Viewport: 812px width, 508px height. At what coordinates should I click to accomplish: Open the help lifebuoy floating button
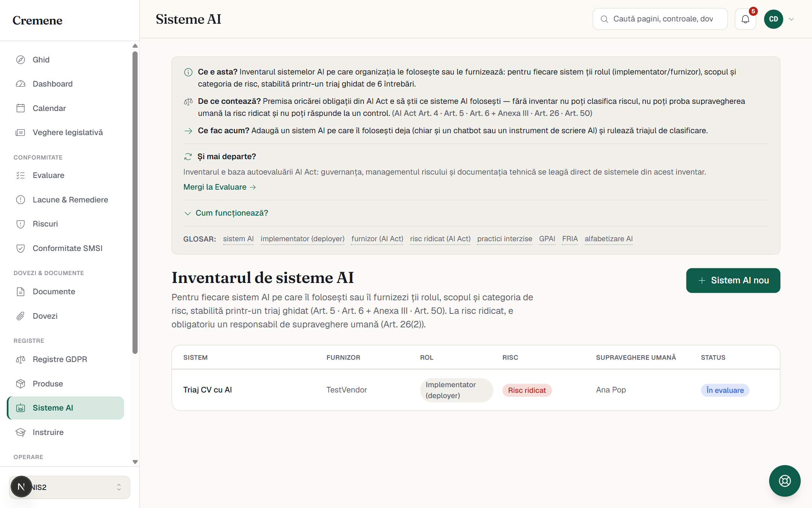click(785, 481)
